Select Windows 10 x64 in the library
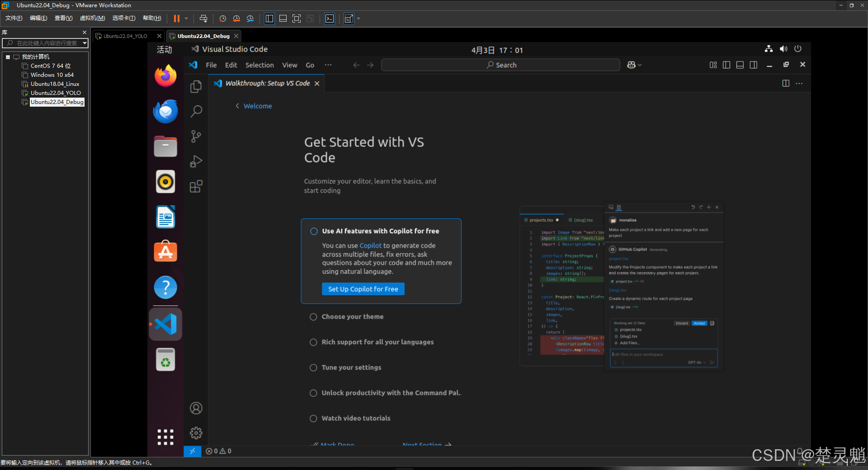 (52, 75)
